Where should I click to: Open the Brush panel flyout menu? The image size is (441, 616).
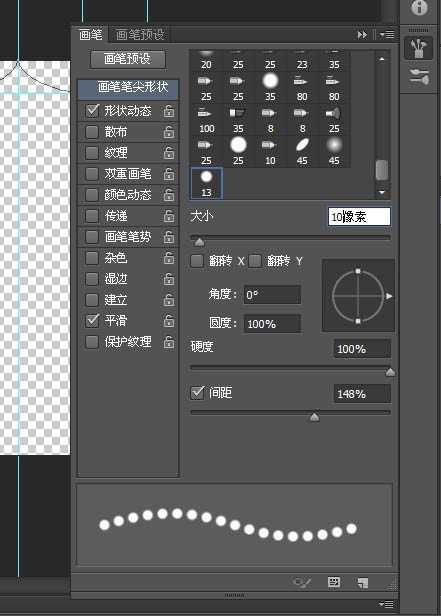(387, 35)
